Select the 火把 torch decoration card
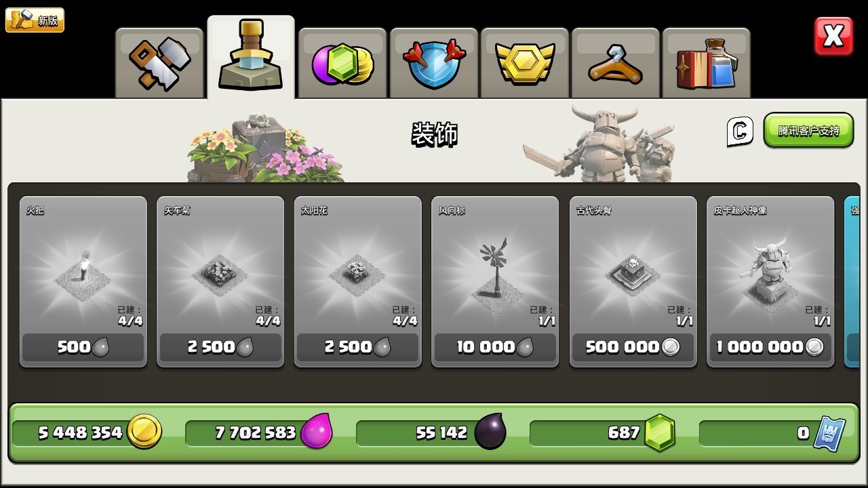The image size is (868, 488). pyautogui.click(x=83, y=282)
